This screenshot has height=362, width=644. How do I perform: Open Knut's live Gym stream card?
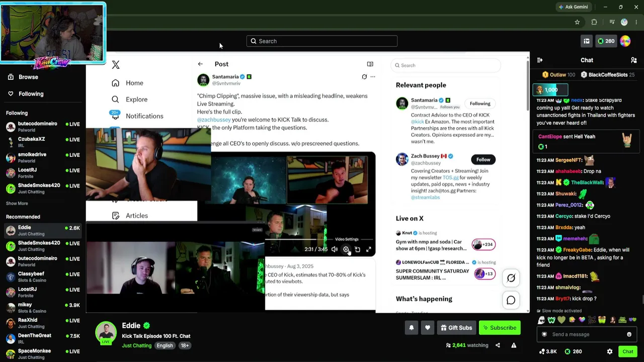445,242
